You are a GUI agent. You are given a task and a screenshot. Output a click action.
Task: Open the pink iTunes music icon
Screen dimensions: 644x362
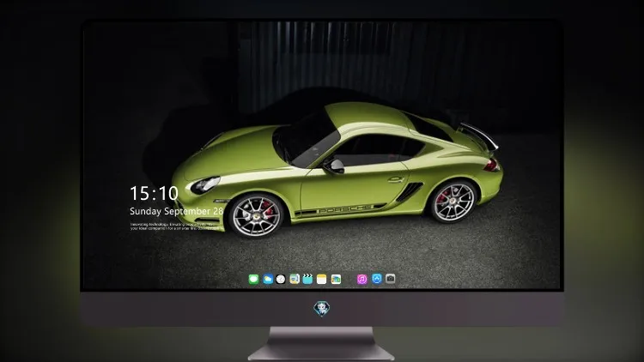[x=361, y=279]
